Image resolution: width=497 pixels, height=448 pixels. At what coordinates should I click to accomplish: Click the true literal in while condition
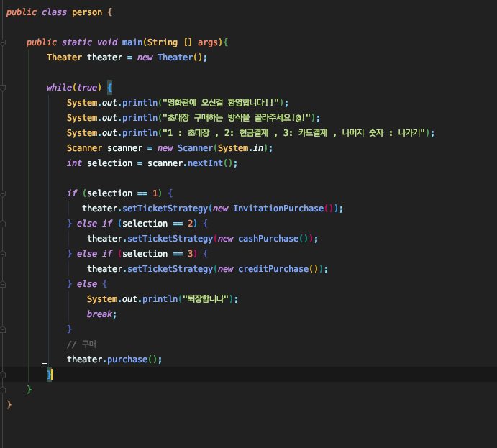87,88
